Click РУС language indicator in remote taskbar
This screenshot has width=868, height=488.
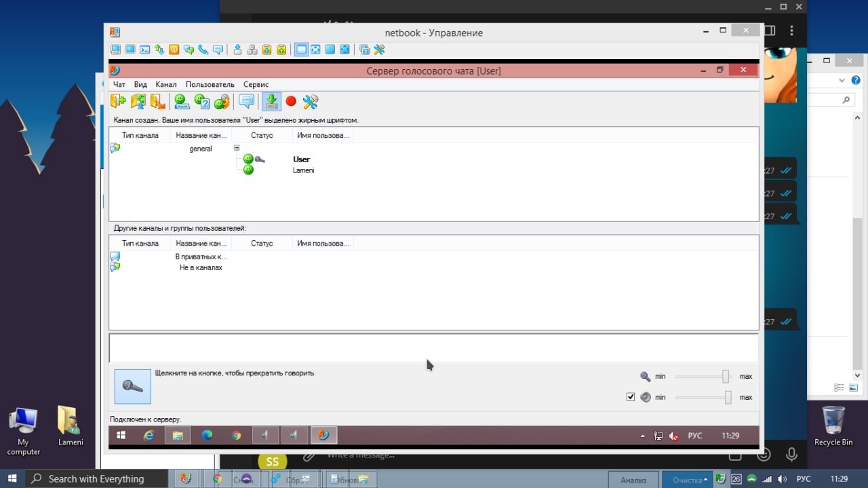[x=695, y=436]
